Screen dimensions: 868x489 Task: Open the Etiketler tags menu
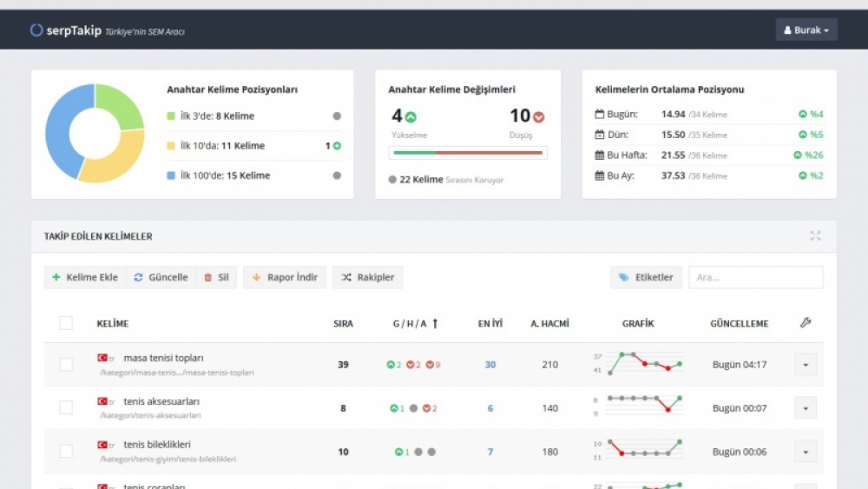click(x=646, y=277)
